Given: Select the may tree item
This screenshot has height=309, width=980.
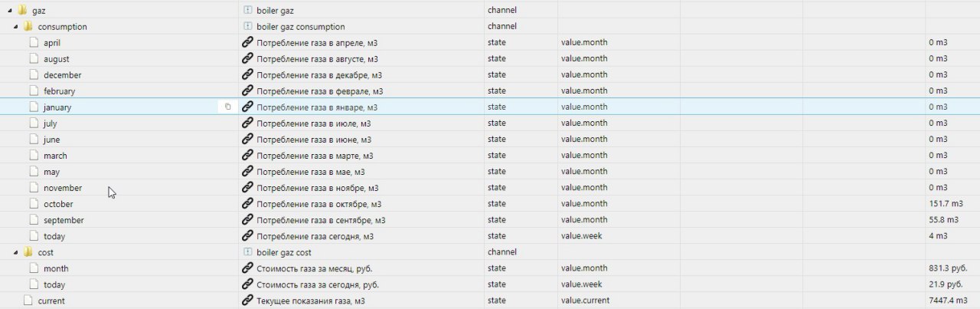Looking at the screenshot, I should [x=52, y=172].
